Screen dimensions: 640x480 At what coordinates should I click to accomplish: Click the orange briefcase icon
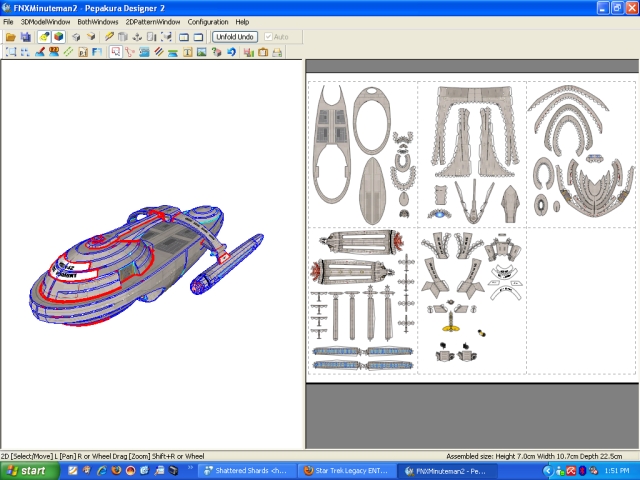click(x=263, y=52)
